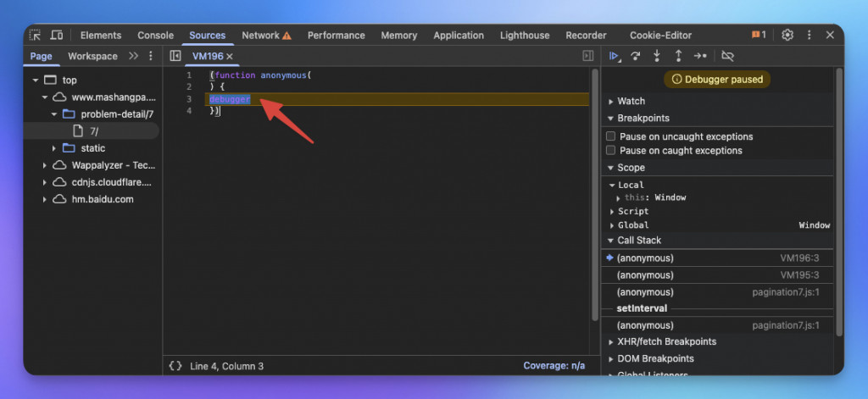The image size is (868, 399).
Task: Open the Performance tab
Action: (x=336, y=36)
